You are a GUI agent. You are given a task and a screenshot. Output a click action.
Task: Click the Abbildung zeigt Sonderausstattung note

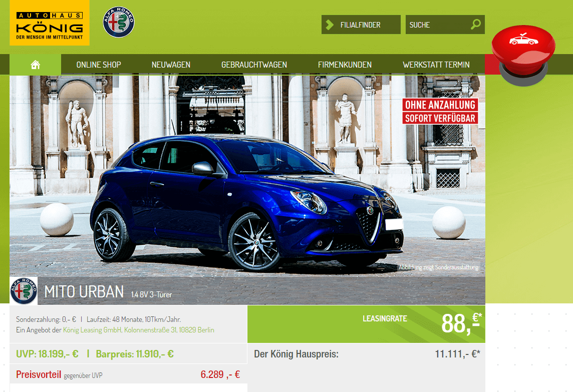click(x=439, y=267)
